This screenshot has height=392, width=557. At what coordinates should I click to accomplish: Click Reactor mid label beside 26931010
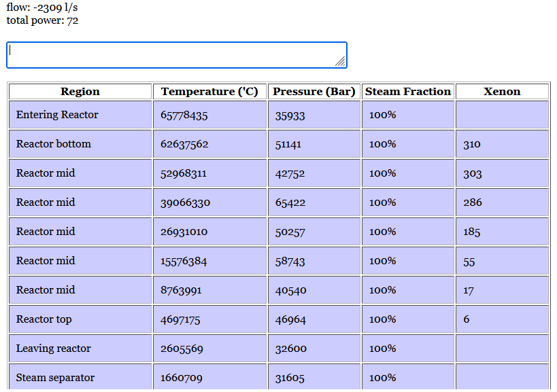tap(46, 231)
